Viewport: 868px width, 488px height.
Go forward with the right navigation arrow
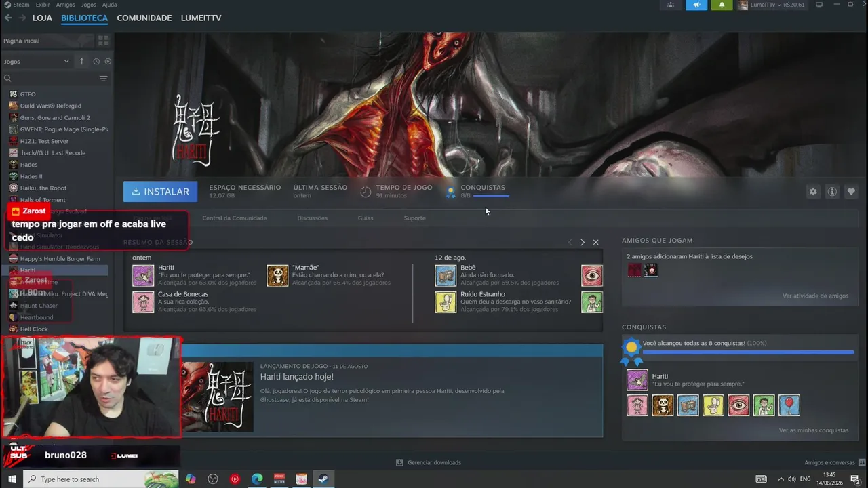click(x=22, y=18)
